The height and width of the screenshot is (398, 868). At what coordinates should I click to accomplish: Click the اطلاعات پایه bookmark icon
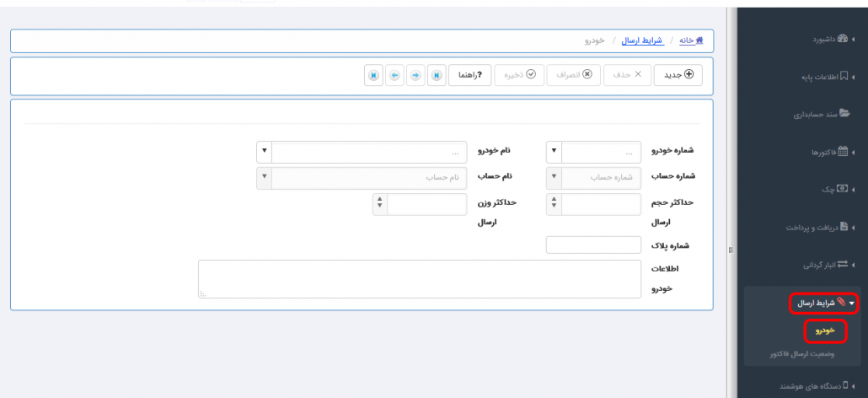844,77
